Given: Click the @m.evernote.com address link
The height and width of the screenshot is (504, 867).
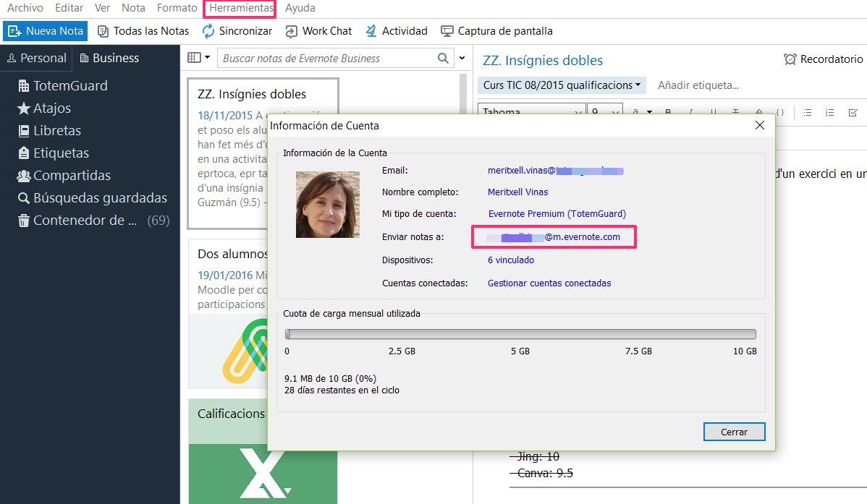Looking at the screenshot, I should 554,236.
